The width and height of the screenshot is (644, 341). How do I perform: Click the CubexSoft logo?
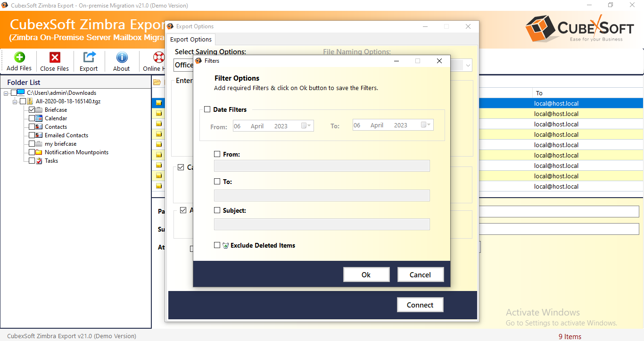tap(579, 28)
